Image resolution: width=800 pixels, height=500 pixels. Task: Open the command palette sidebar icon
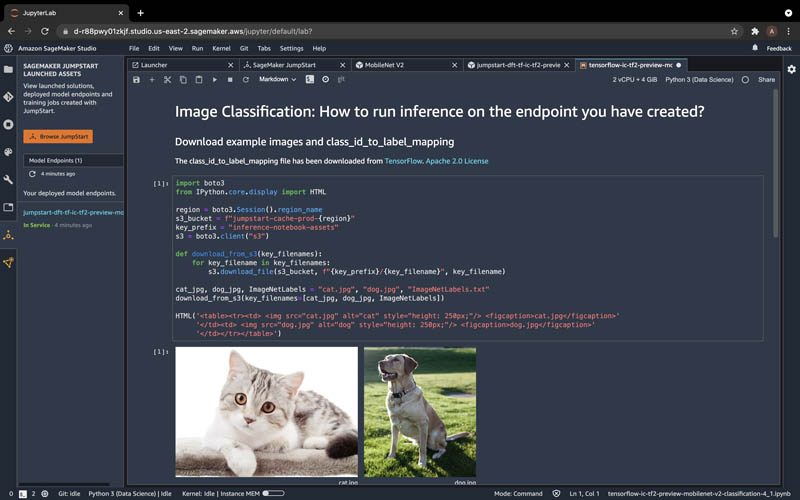(8, 152)
